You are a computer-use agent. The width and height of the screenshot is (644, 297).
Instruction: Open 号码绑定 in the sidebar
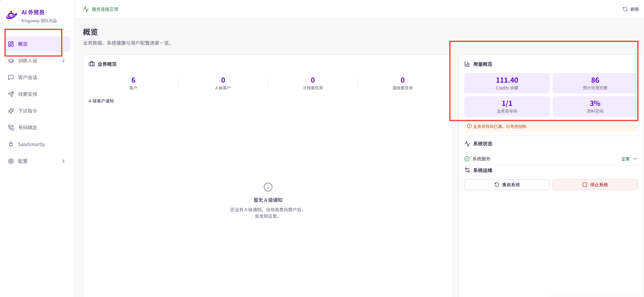pyautogui.click(x=38, y=128)
